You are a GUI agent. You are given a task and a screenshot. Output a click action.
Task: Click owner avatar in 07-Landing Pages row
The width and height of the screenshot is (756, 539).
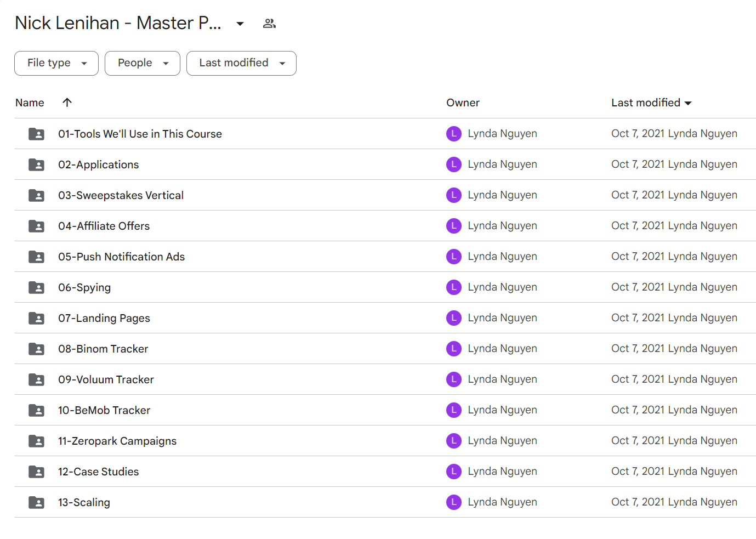(x=454, y=318)
